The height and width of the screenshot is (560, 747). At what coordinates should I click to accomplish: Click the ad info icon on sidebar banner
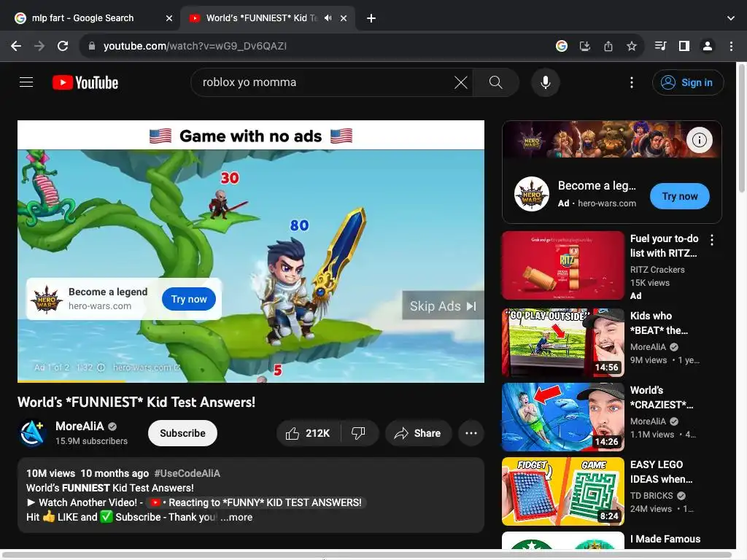(x=700, y=140)
